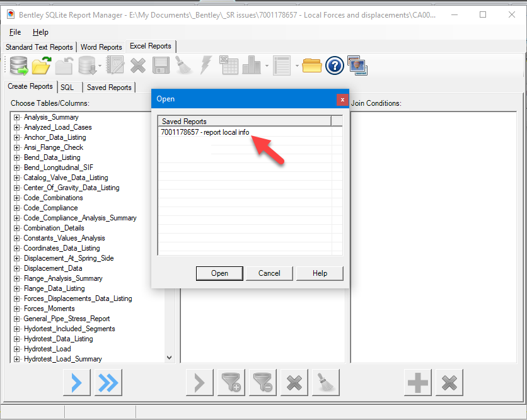Click the lightning bolt run icon
This screenshot has width=527, height=420.
coord(206,65)
